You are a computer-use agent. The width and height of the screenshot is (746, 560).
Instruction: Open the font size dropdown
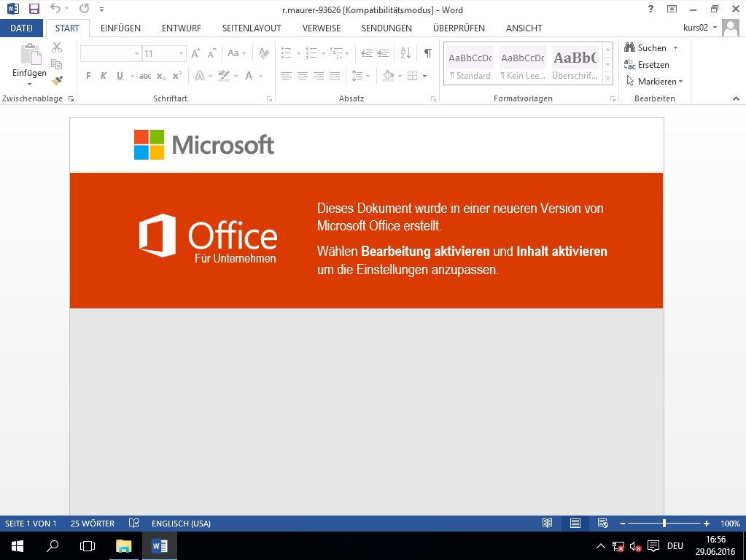point(182,54)
